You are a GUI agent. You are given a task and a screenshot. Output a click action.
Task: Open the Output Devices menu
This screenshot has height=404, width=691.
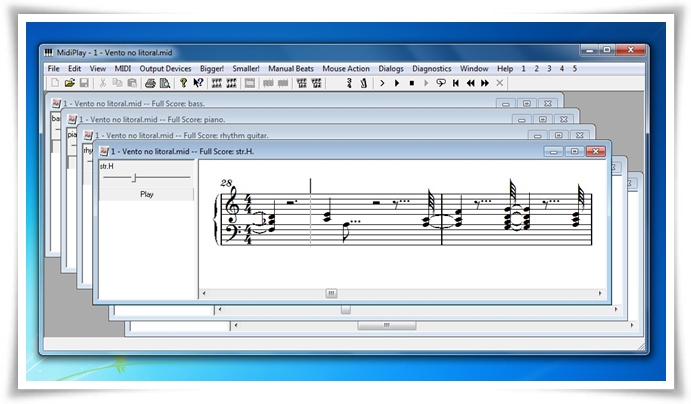click(x=165, y=69)
